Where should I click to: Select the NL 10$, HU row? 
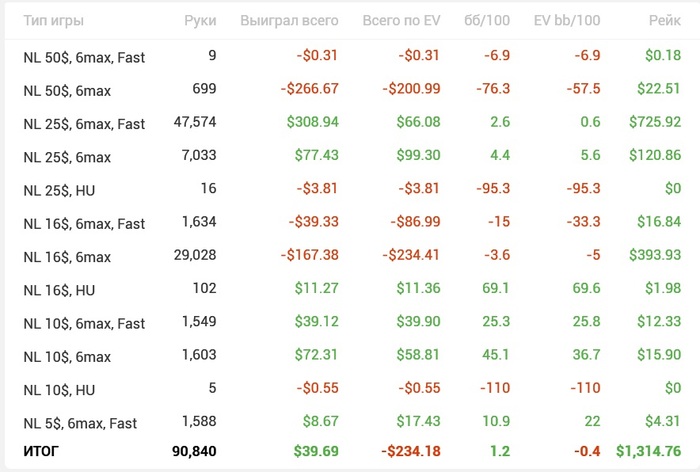pos(60,390)
